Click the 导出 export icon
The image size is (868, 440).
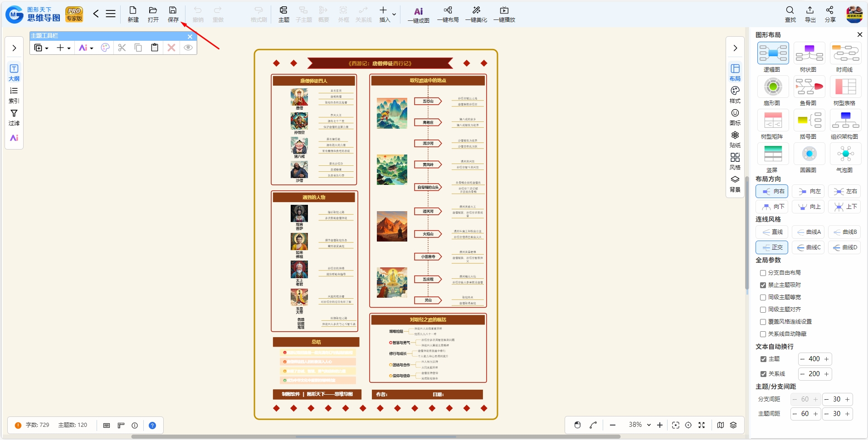click(x=810, y=10)
